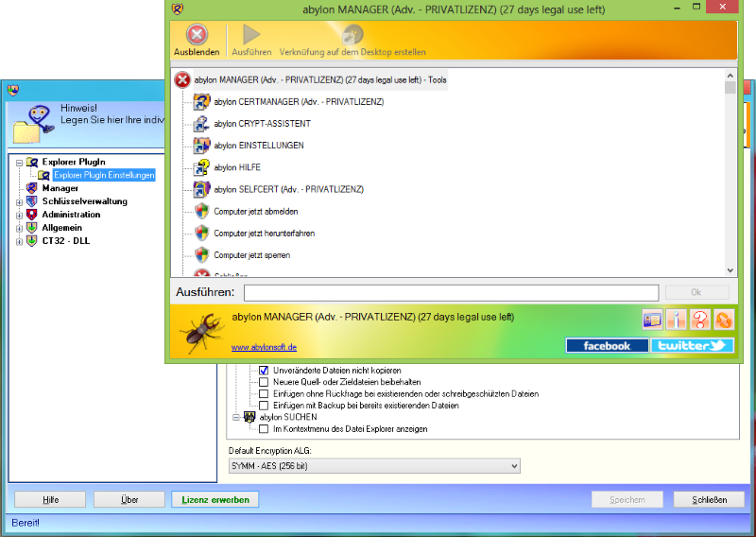Viewport: 756px width, 537px height.
Task: Select 'Computer jetzt sperren' entry text
Action: 252,254
